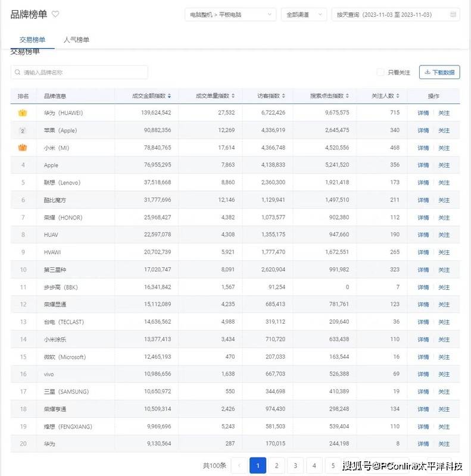Image resolution: width=471 pixels, height=476 pixels.
Task: Click brand name HVAWI
Action: 52,252
